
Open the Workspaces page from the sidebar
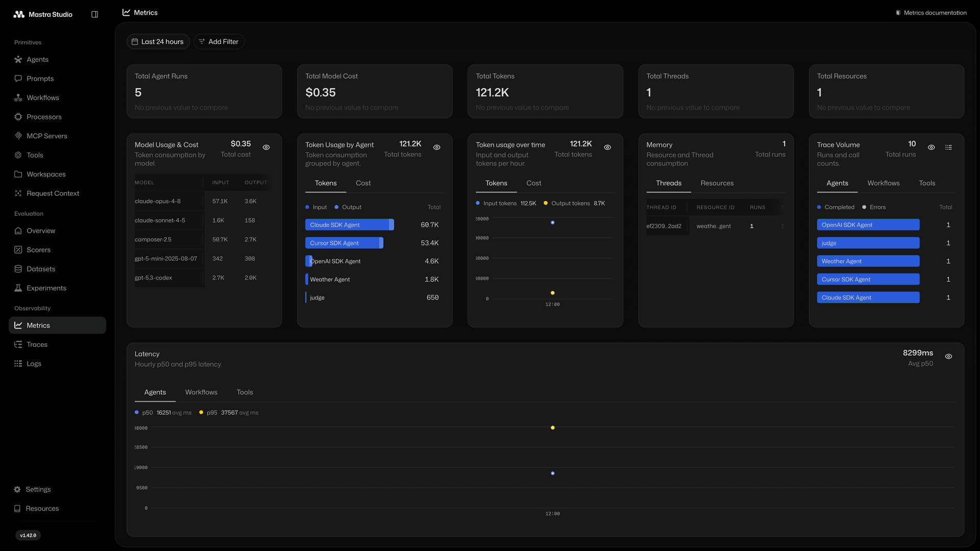click(57, 174)
